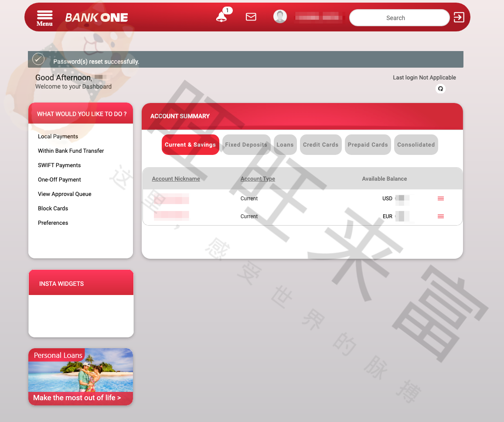Click the profile avatar picture
Image resolution: width=504 pixels, height=422 pixels.
tap(280, 16)
